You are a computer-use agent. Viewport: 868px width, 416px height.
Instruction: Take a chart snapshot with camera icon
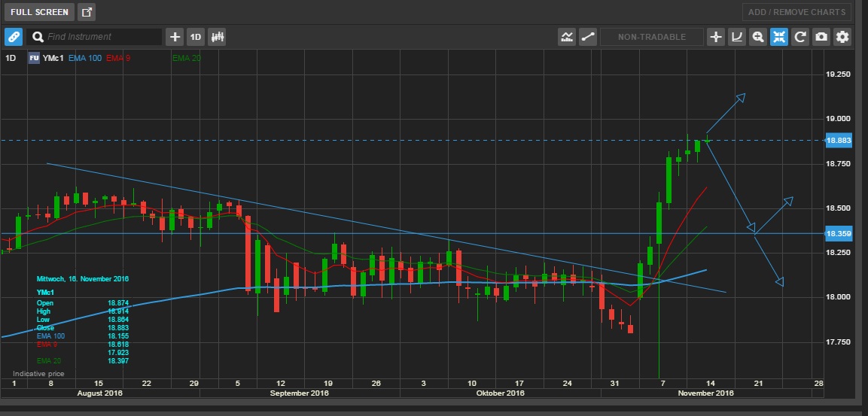click(x=821, y=37)
